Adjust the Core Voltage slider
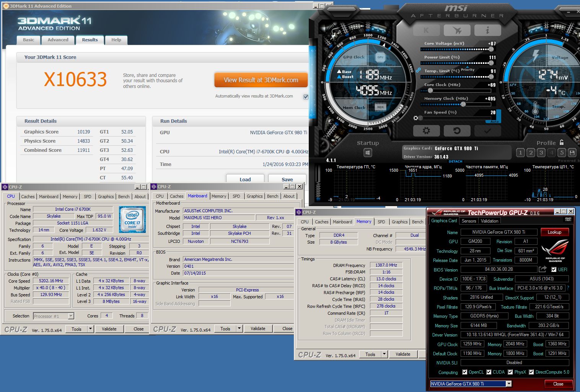Image resolution: width=580 pixels, height=392 pixels. coord(491,49)
